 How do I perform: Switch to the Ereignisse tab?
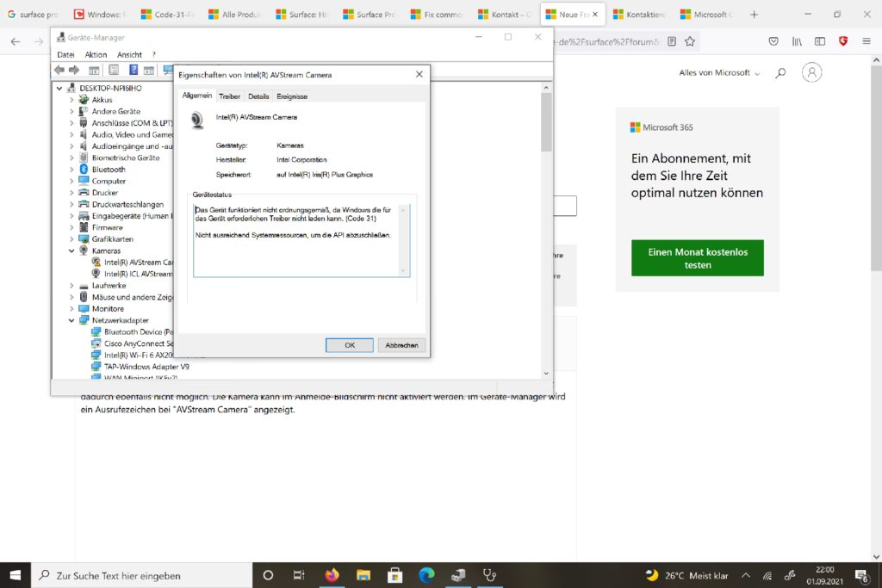pyautogui.click(x=292, y=96)
